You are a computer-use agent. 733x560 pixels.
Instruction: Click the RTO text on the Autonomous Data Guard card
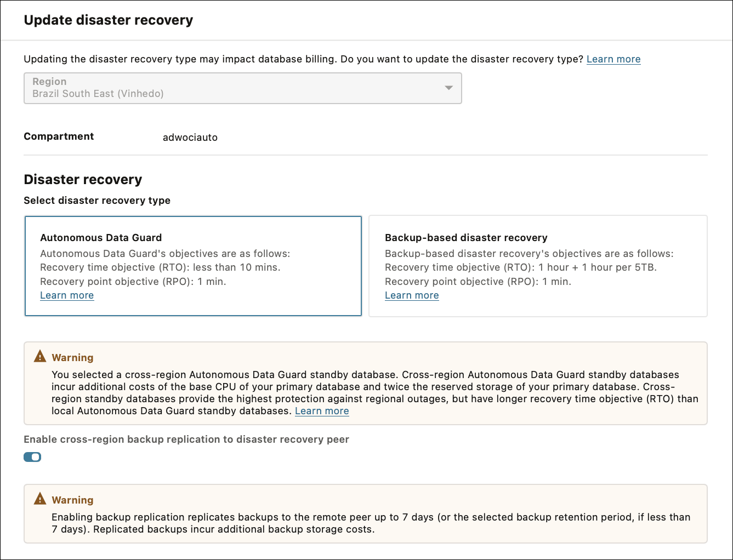pyautogui.click(x=160, y=267)
